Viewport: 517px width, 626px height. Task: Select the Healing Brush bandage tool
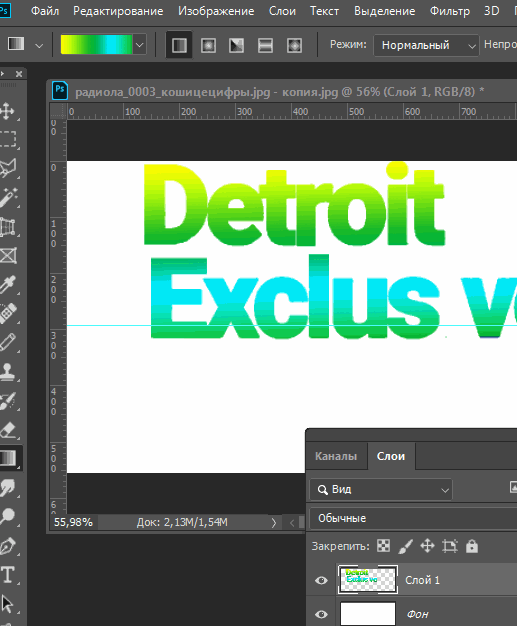[8, 313]
